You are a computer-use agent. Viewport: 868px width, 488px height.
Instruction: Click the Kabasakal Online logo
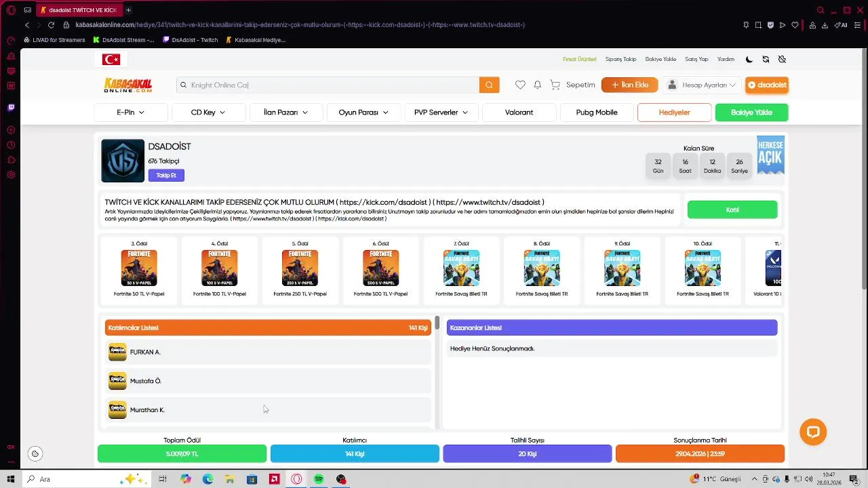127,85
